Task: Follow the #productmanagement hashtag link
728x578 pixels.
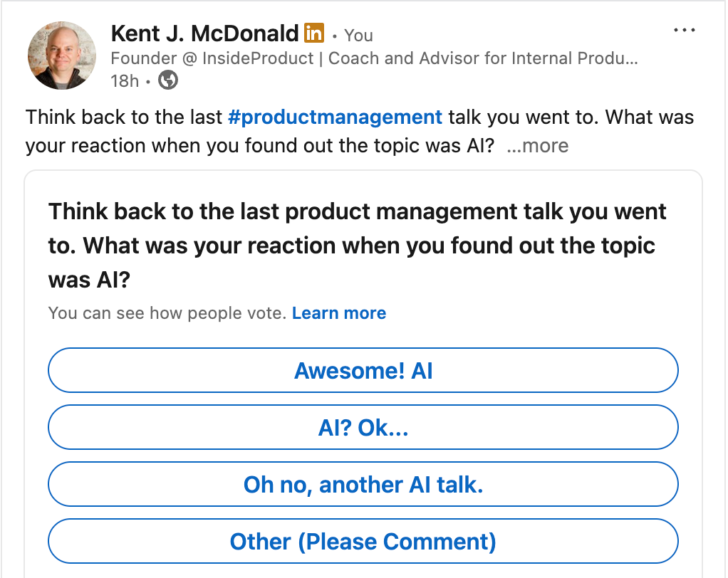Action: click(335, 117)
